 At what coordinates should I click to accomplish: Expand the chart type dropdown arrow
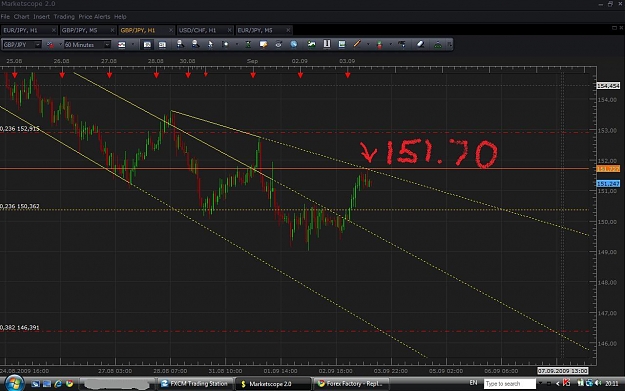(133, 45)
